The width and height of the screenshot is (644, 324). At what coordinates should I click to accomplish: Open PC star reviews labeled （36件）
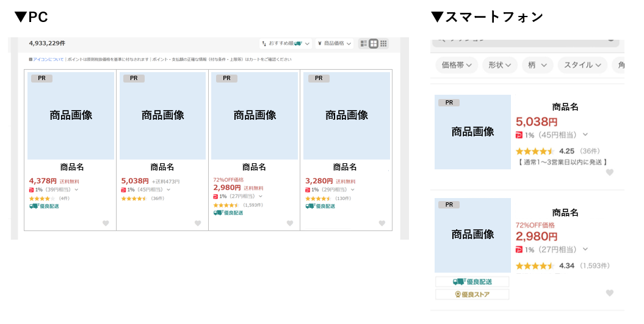point(142,198)
